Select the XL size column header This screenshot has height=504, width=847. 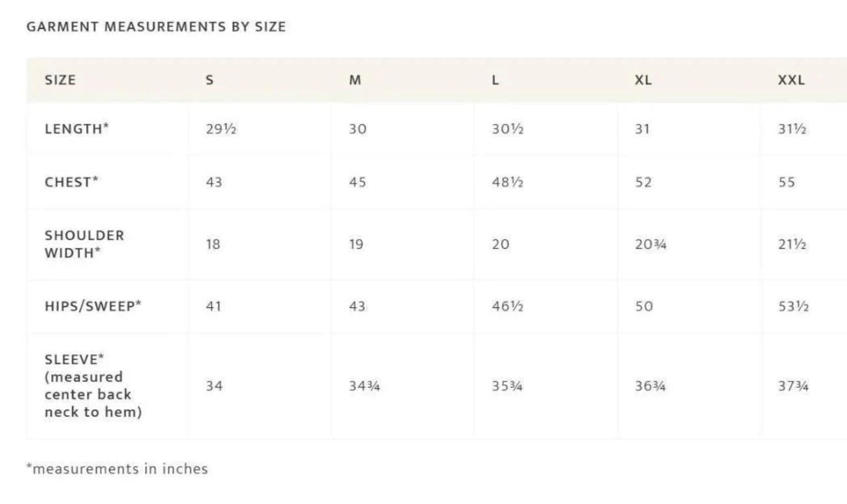pyautogui.click(x=643, y=80)
